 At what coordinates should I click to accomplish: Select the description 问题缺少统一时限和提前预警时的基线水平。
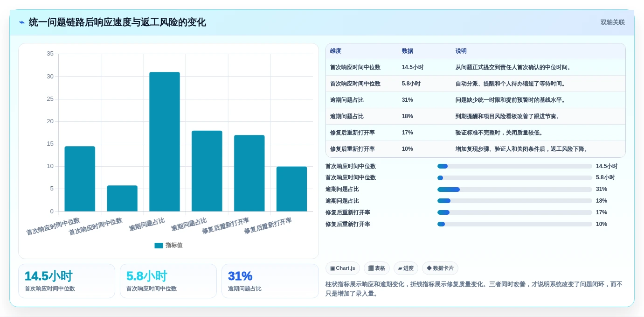[x=512, y=100]
